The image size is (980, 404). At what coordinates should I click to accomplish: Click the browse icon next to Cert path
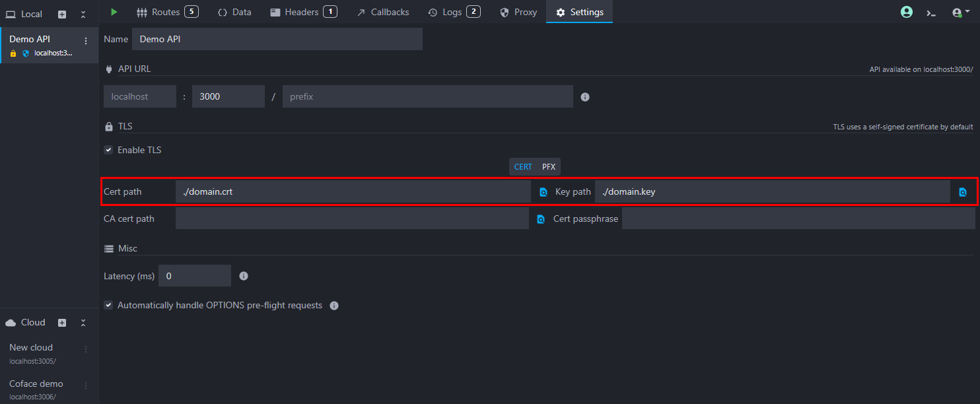tap(543, 192)
